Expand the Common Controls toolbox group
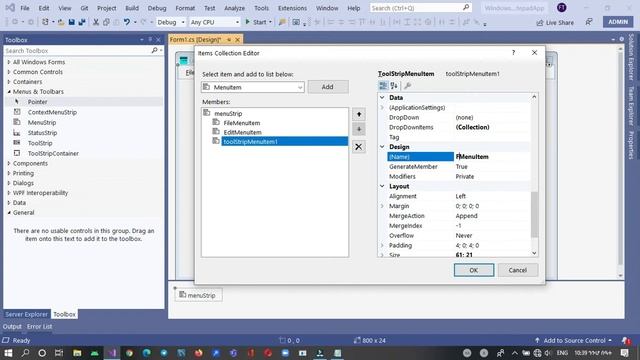The height and width of the screenshot is (360, 640). pyautogui.click(x=9, y=72)
